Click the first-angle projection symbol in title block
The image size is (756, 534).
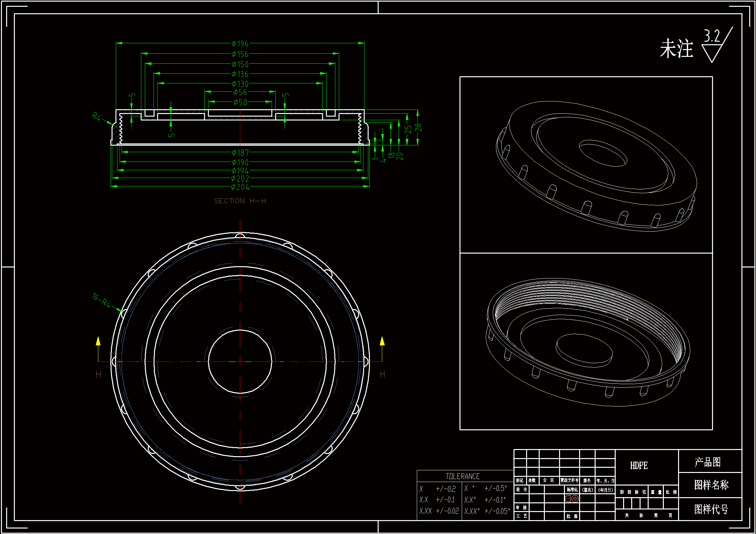point(572,499)
